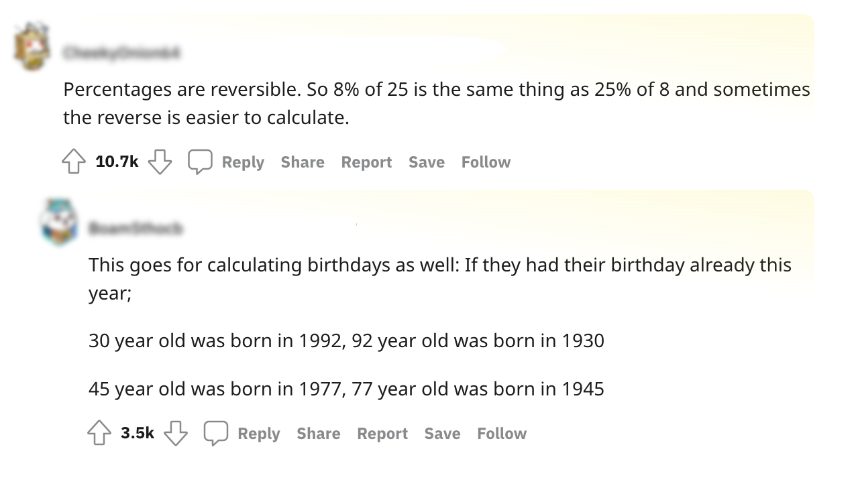Viewport: 856px width, 504px height.
Task: Reply to the birthdays comment
Action: pos(259,433)
